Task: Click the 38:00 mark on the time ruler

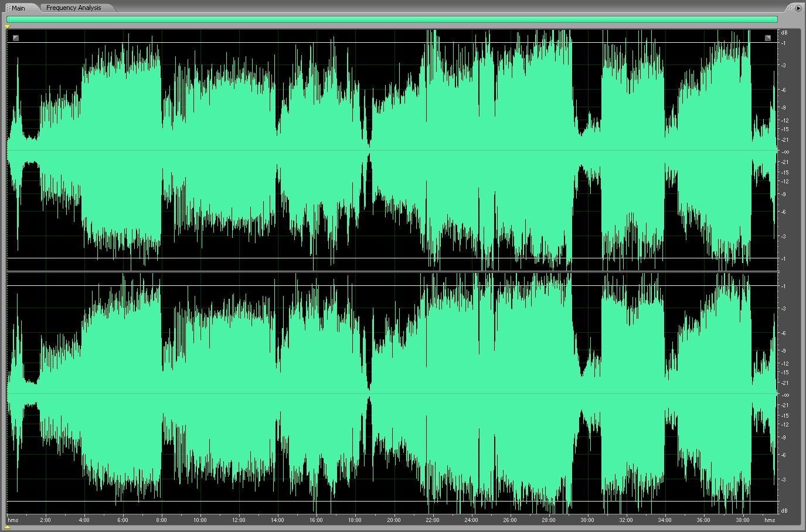Action: coord(742,520)
